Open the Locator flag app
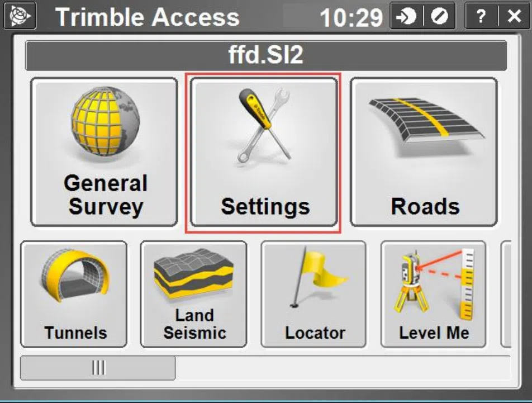 pyautogui.click(x=313, y=294)
